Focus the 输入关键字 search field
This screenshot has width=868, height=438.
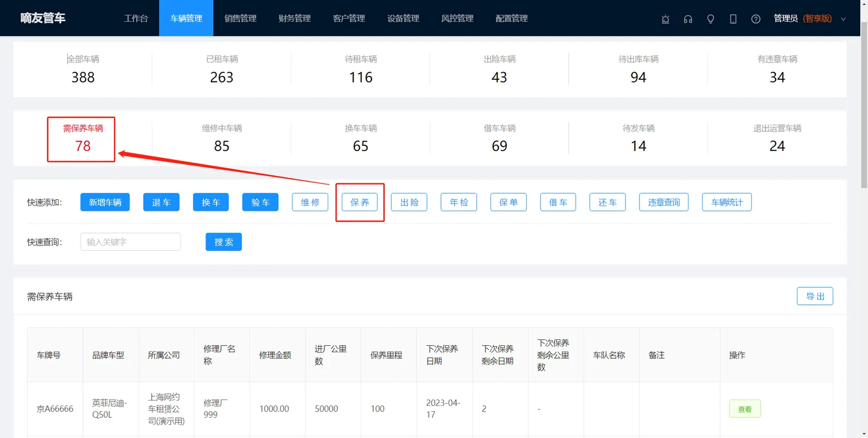click(131, 242)
